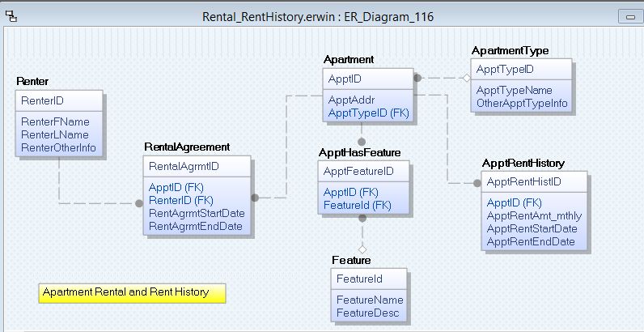Image resolution: width=644 pixels, height=332 pixels.
Task: Click the ApptHasFeature entity title
Action: tap(359, 152)
